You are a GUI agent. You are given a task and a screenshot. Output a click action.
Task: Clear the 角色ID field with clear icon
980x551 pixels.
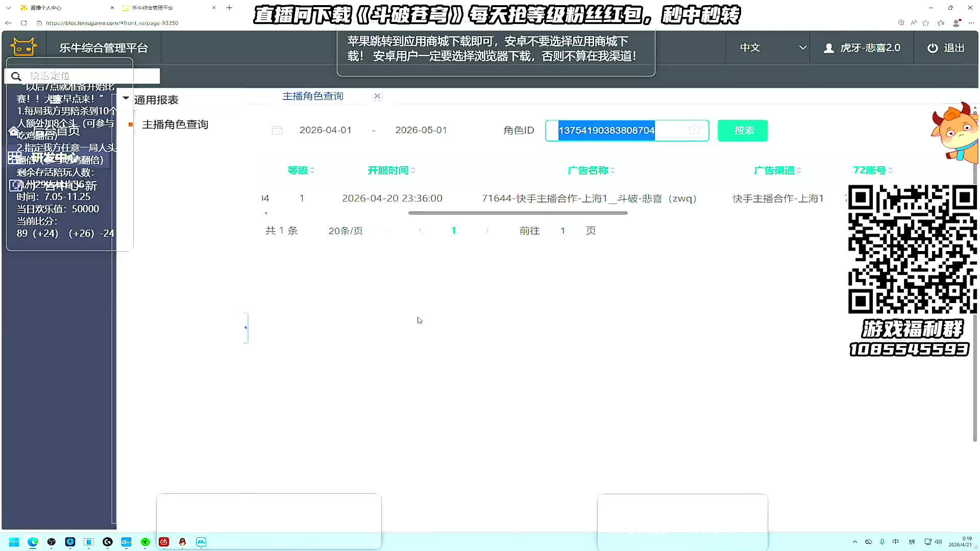click(694, 131)
